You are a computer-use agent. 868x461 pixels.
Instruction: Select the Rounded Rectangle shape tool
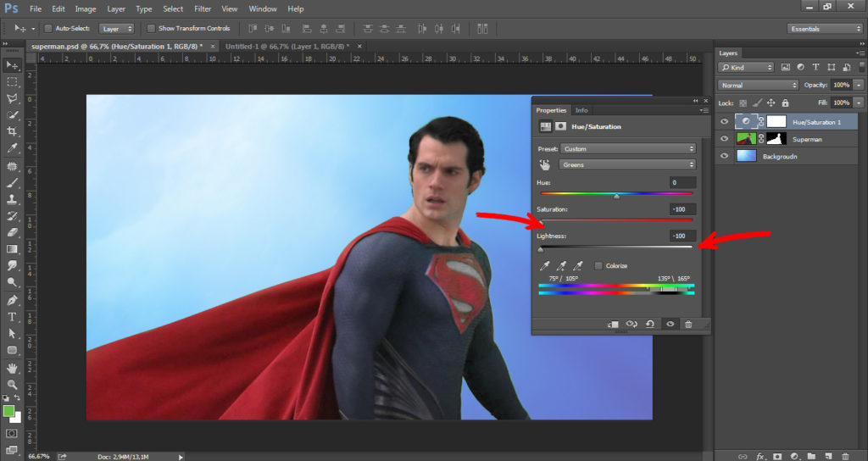coord(12,350)
